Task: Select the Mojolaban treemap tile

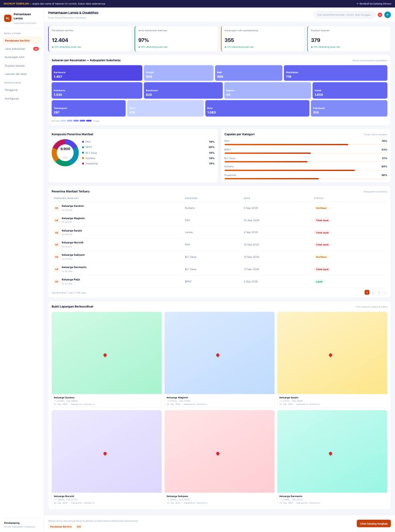Action: [335, 73]
